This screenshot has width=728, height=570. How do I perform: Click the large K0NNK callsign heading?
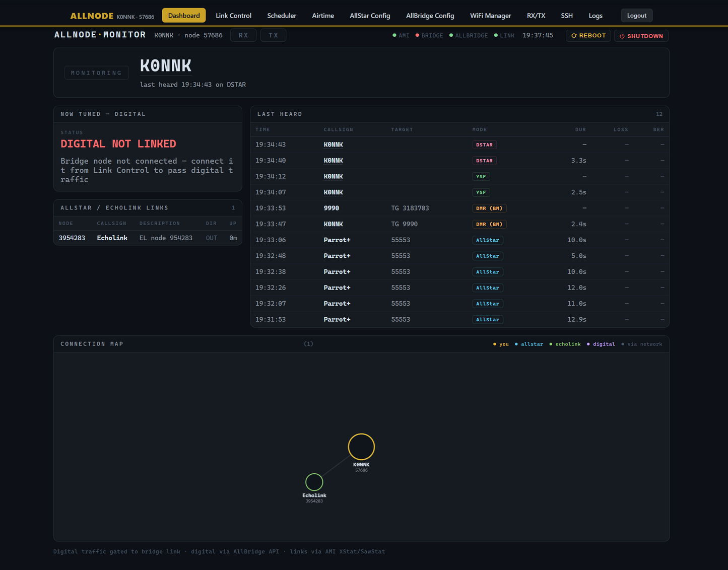tap(166, 65)
